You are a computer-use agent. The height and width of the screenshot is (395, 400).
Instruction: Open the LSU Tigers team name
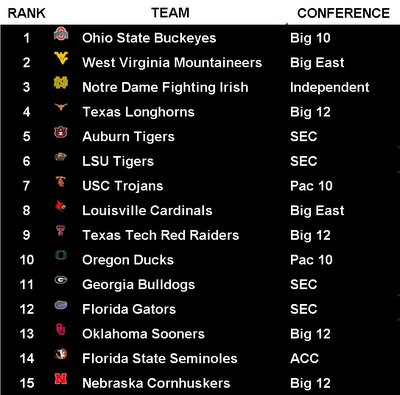[118, 162]
